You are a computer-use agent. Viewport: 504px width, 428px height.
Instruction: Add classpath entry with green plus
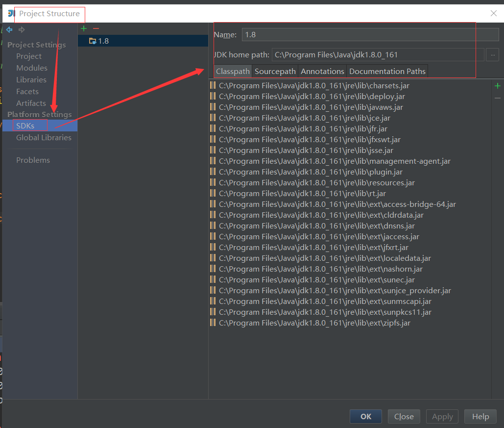[498, 86]
